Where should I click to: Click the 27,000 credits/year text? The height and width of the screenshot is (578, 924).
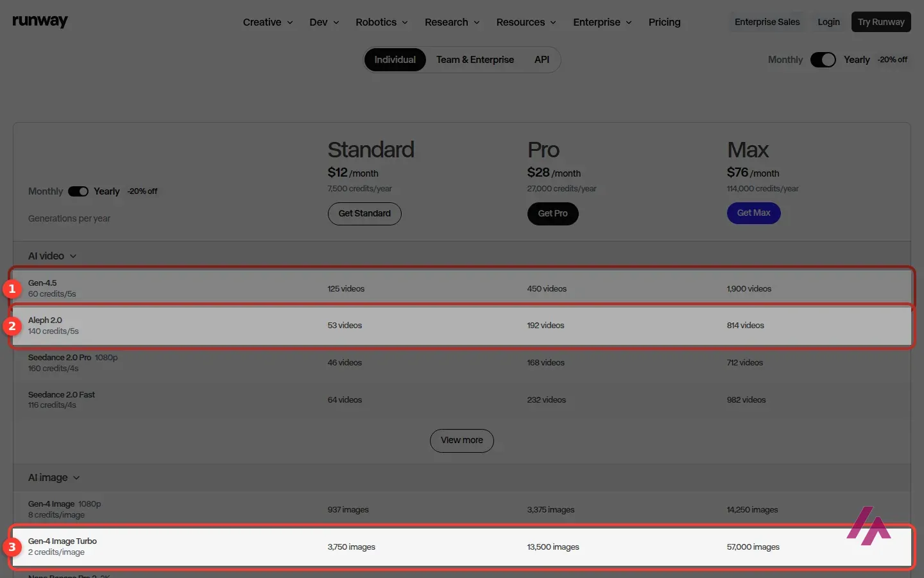tap(561, 189)
